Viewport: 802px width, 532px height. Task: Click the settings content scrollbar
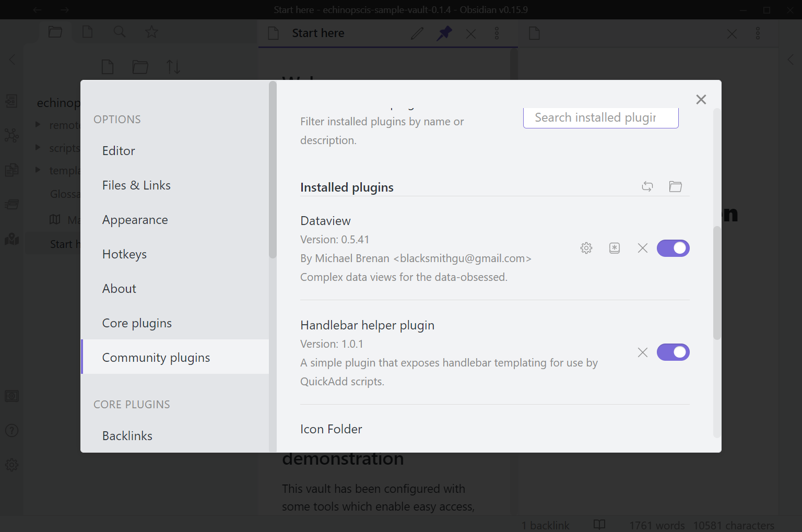(x=717, y=283)
